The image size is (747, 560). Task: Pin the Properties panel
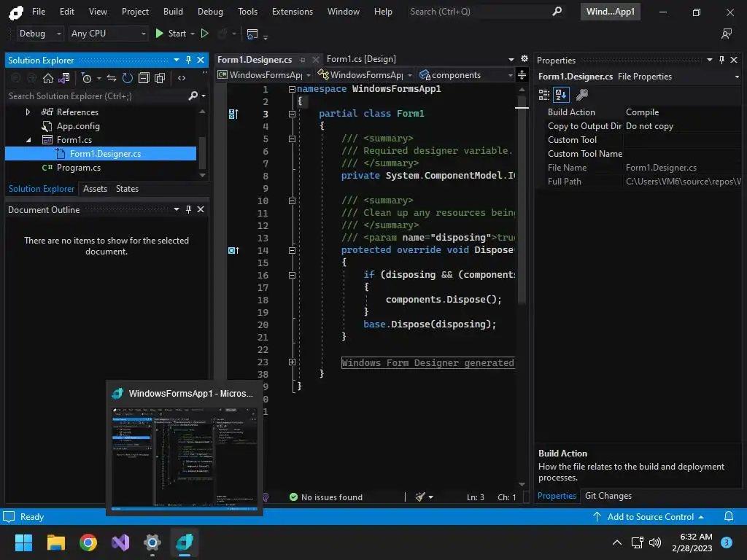(x=721, y=60)
